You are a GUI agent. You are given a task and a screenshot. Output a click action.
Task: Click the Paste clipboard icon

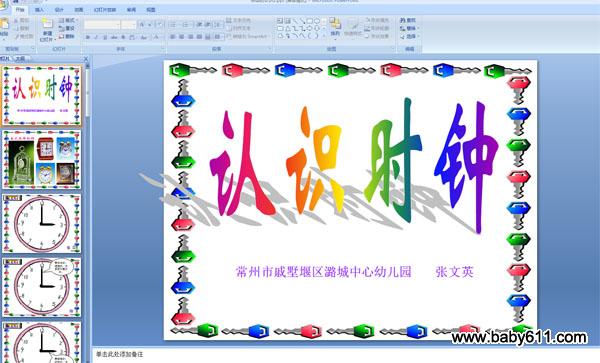4,24
